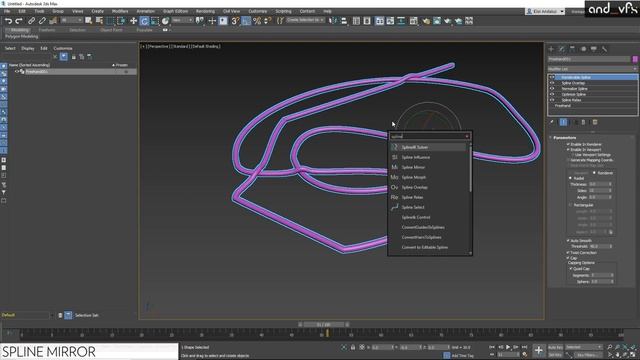Click the timeline frame slider handle
Viewport: 640px width, 360px height.
[x=324, y=324]
